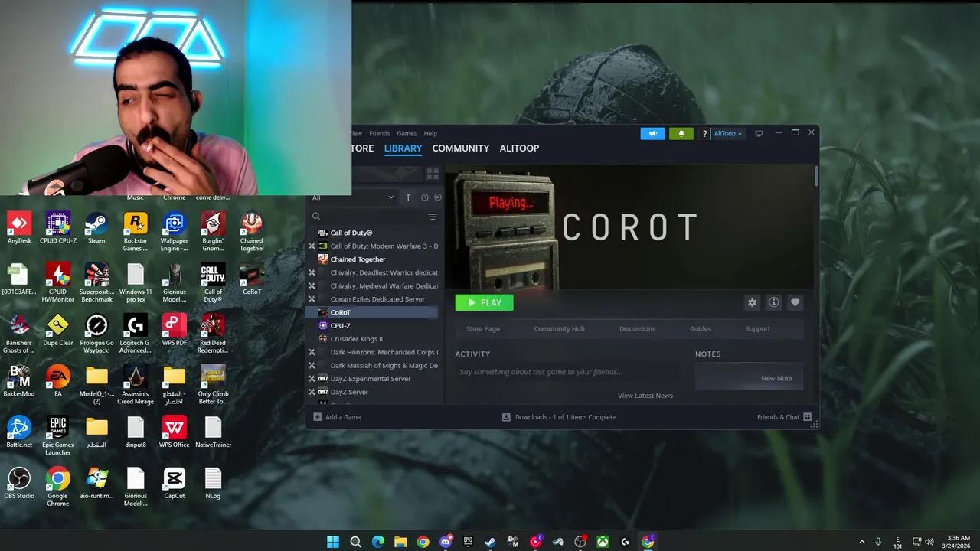
Task: Click the game page vertical scrollbar
Action: point(816,176)
